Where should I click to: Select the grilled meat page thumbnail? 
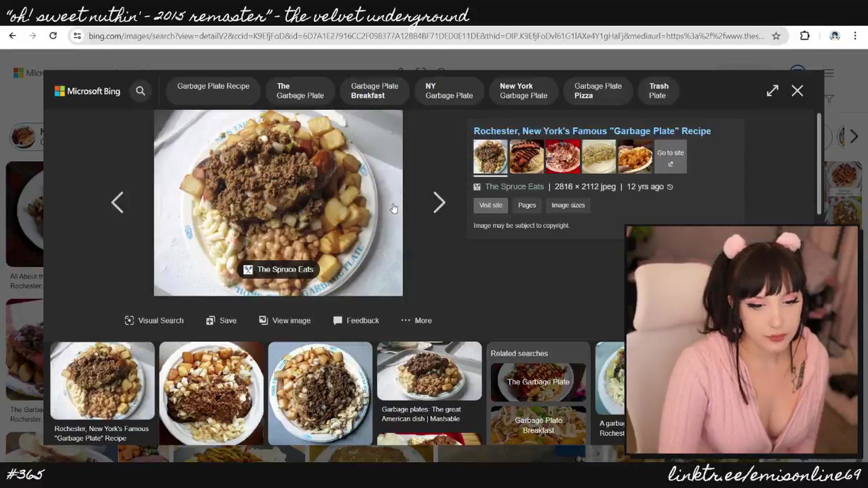click(526, 157)
